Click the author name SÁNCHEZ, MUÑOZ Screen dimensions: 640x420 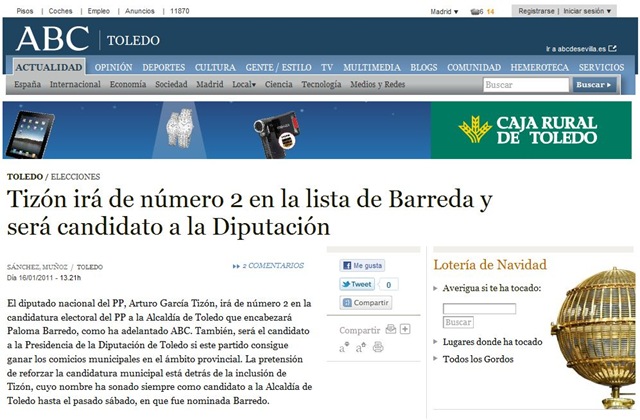coord(37,267)
